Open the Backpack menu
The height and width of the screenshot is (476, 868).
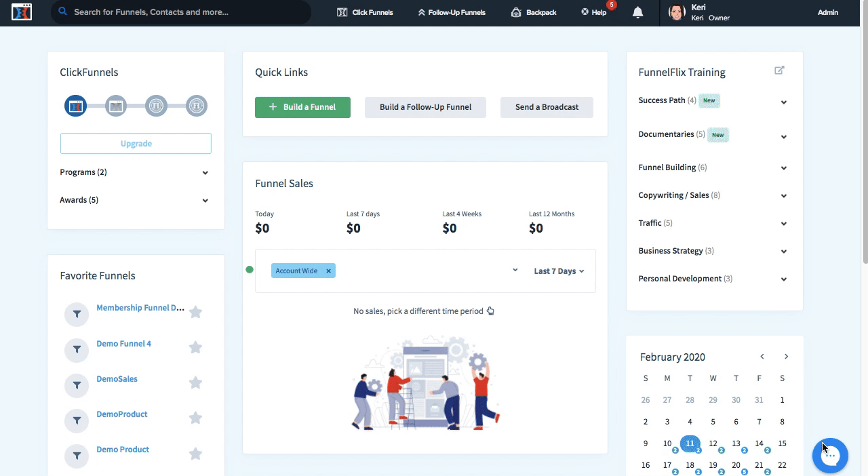(x=534, y=12)
